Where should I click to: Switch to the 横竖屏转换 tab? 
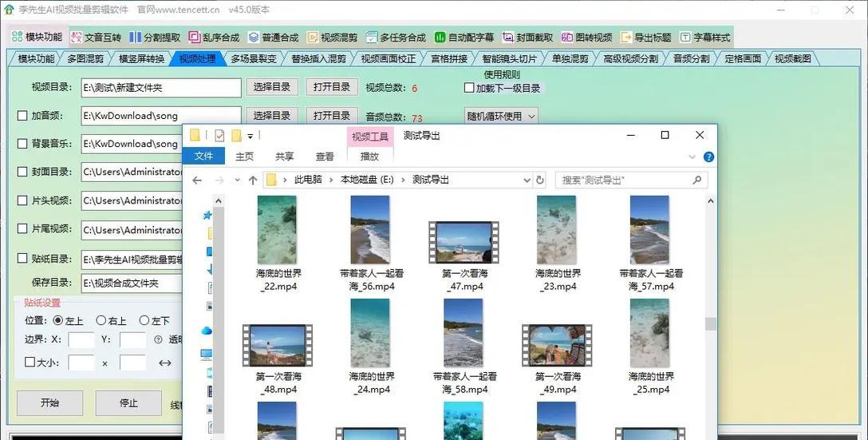click(142, 59)
